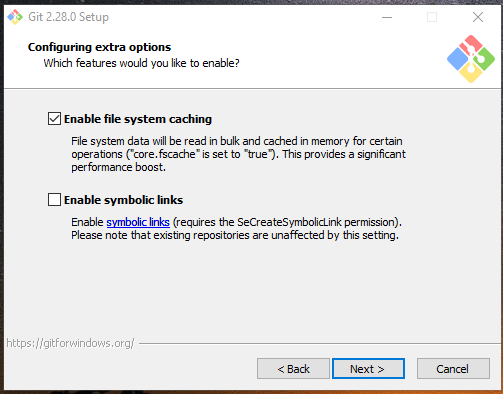Click the 'Enable symbolic links' bold label

124,200
